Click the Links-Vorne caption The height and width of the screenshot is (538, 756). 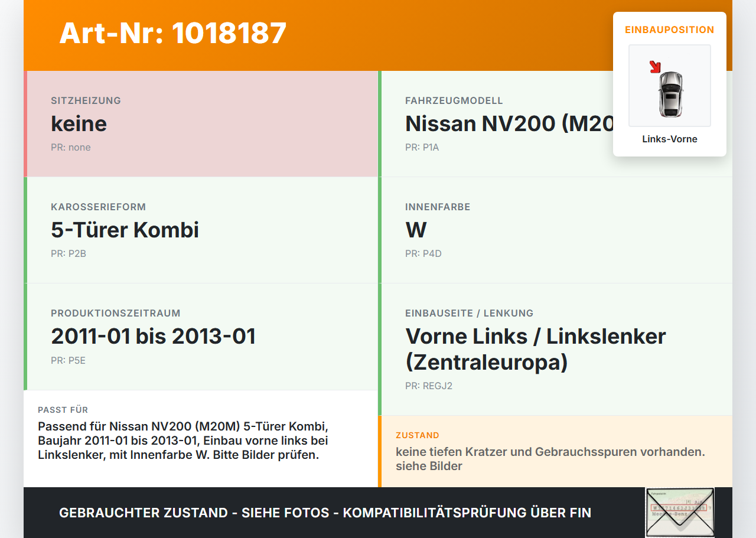[x=670, y=139]
